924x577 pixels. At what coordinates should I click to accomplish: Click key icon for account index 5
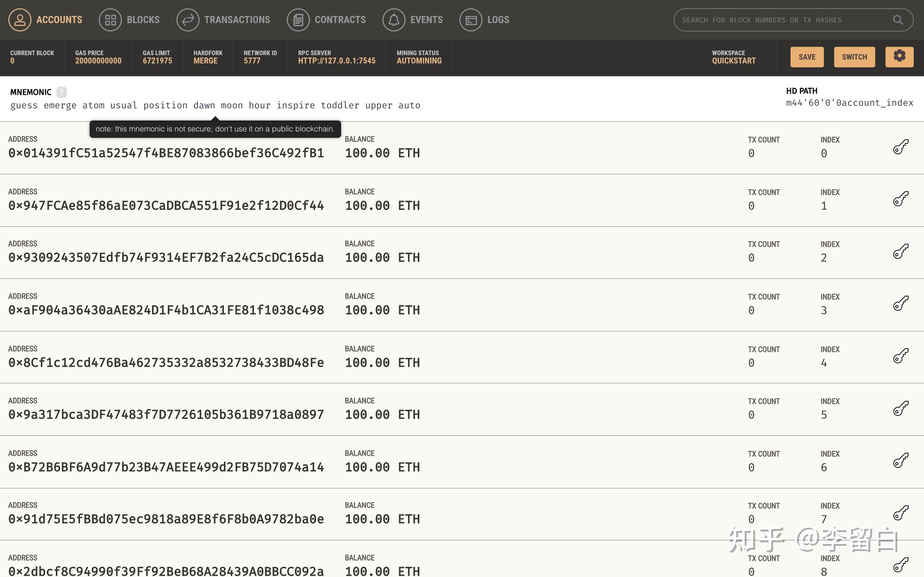coord(901,408)
